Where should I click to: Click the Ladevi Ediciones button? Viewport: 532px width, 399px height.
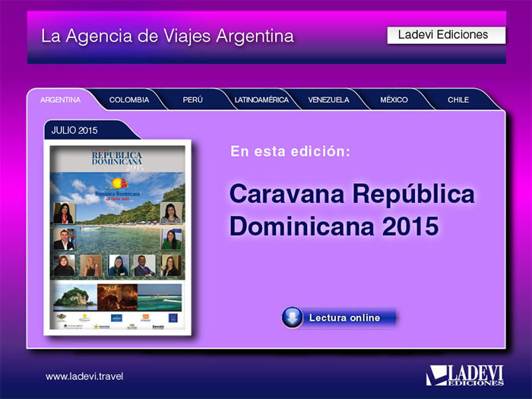[446, 35]
